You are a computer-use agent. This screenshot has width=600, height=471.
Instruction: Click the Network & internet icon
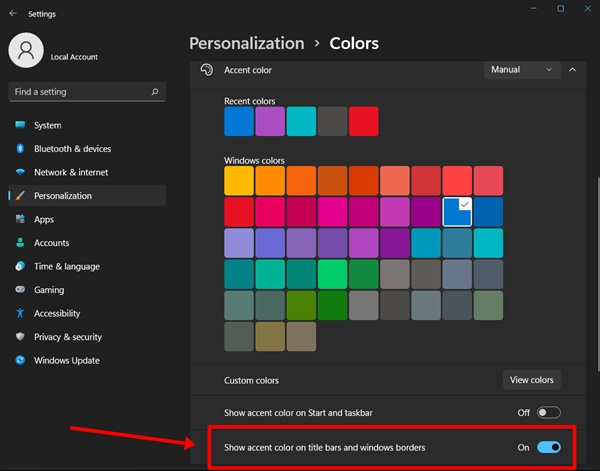20,172
